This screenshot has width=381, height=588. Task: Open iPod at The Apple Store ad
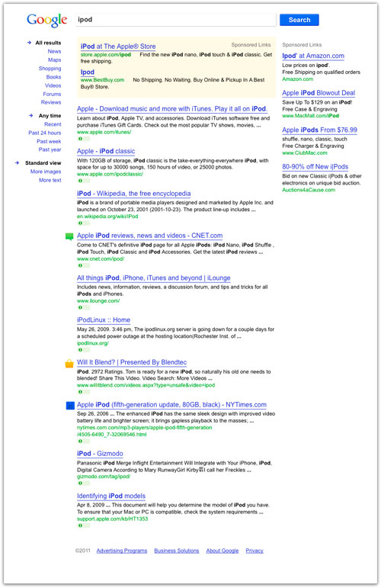click(x=118, y=47)
